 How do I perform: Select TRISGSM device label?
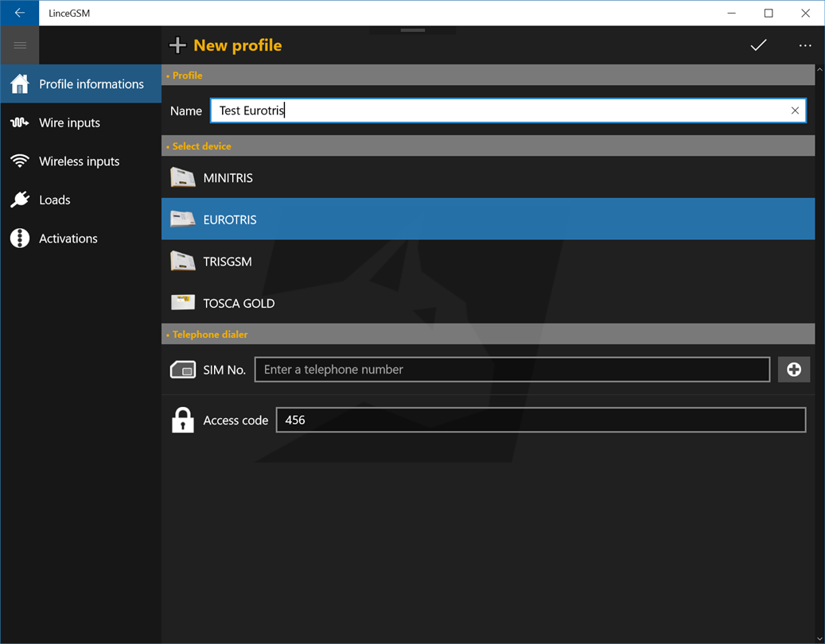(x=228, y=262)
